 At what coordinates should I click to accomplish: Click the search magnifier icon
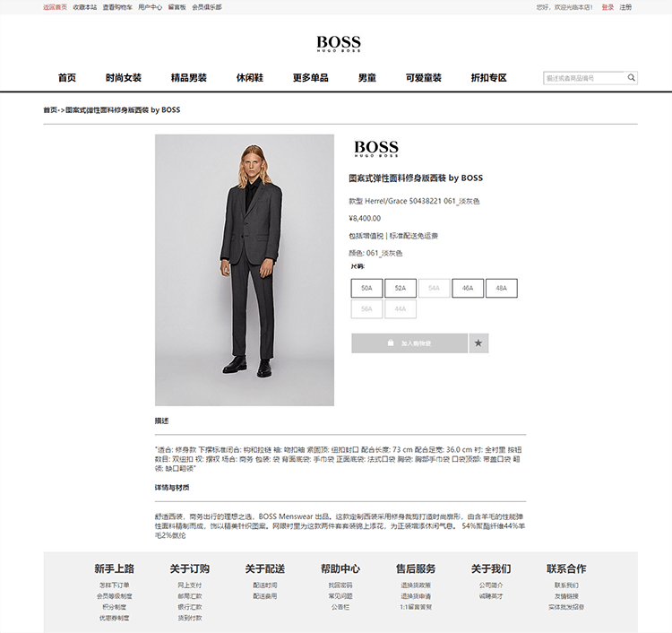[x=631, y=78]
